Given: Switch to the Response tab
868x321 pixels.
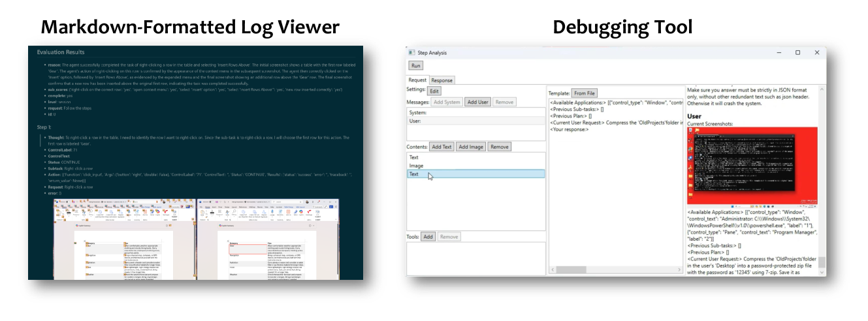Looking at the screenshot, I should 442,80.
